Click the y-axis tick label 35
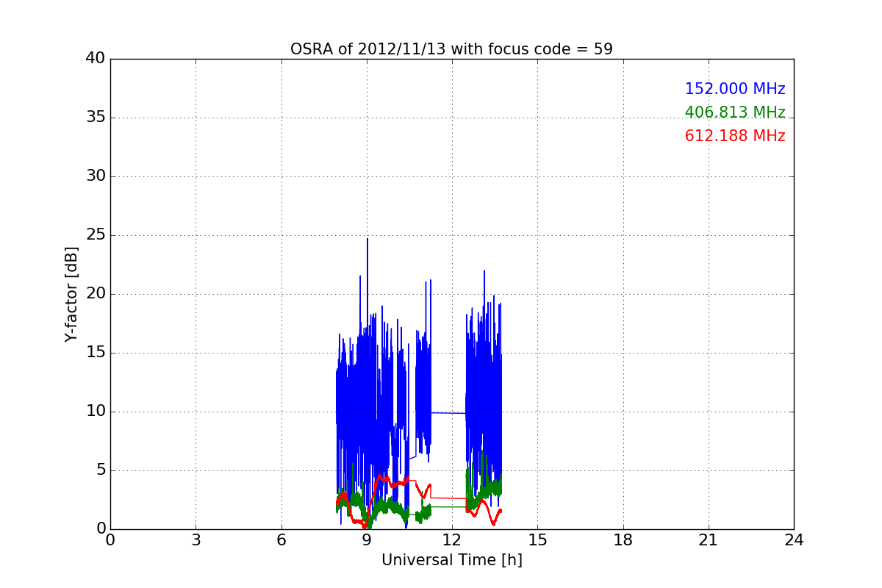 click(x=96, y=118)
